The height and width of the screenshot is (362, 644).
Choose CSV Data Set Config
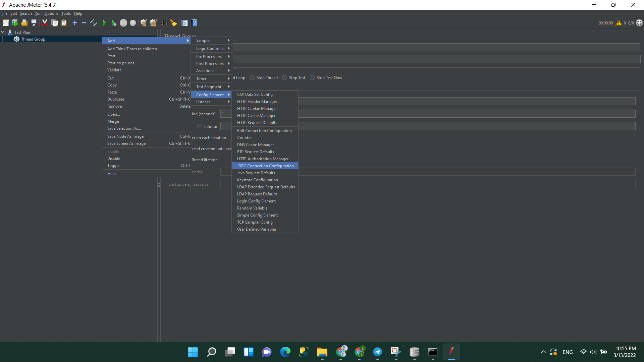265,94
